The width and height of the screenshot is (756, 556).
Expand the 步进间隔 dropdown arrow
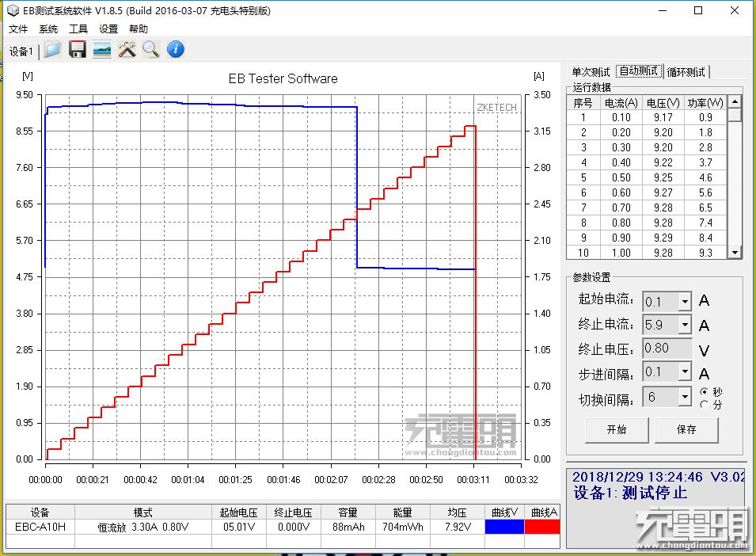point(685,371)
